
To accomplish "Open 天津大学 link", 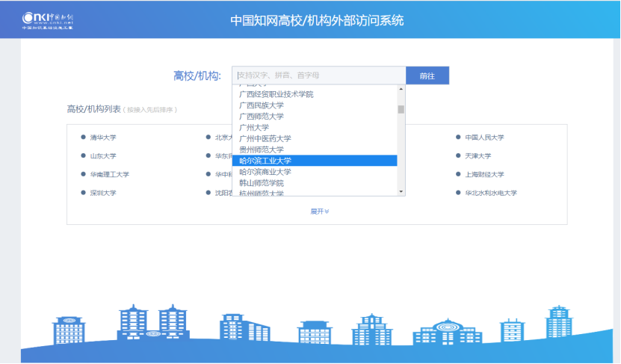I will point(478,156).
